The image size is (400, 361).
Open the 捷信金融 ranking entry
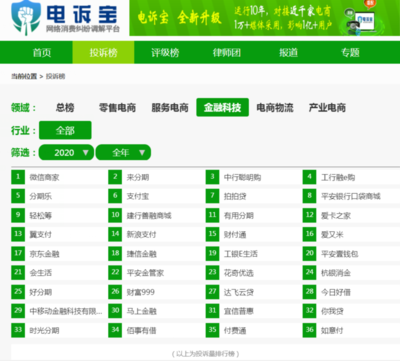click(141, 254)
